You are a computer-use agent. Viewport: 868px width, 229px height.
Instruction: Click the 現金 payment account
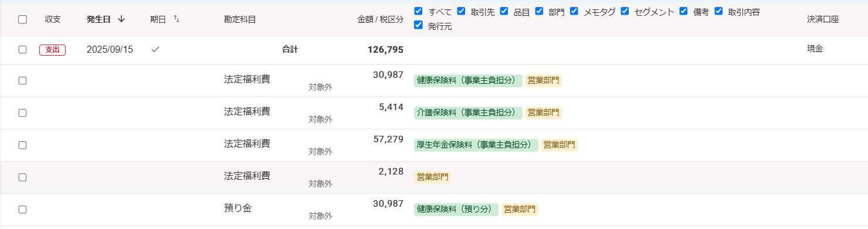(815, 49)
